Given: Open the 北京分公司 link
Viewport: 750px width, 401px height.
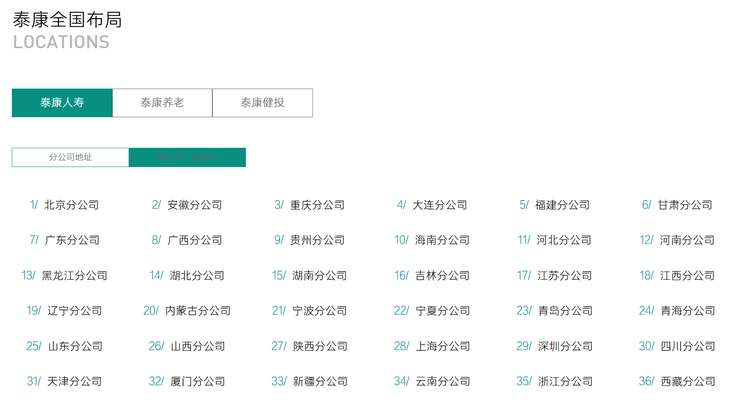Looking at the screenshot, I should [72, 205].
